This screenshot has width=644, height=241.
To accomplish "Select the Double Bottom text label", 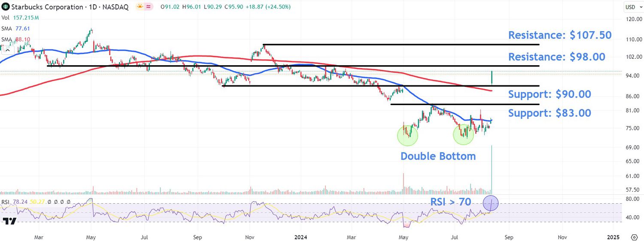I will (x=438, y=156).
